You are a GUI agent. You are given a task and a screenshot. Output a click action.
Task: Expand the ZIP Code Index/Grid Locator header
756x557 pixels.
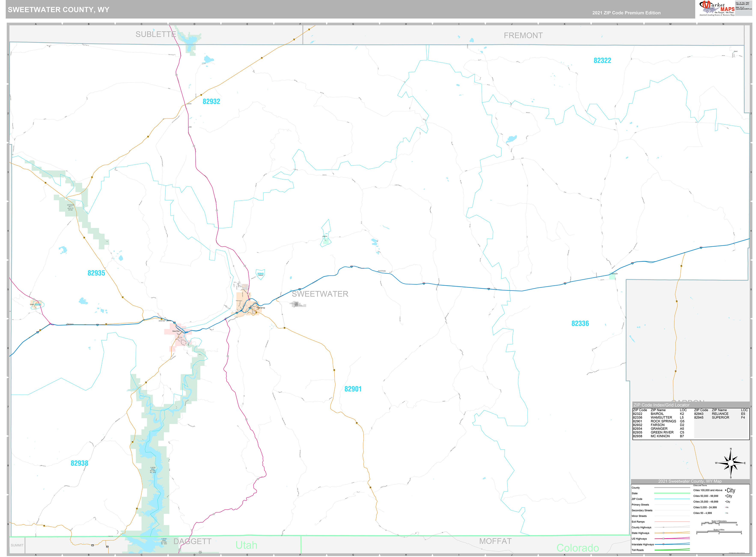coord(661,405)
